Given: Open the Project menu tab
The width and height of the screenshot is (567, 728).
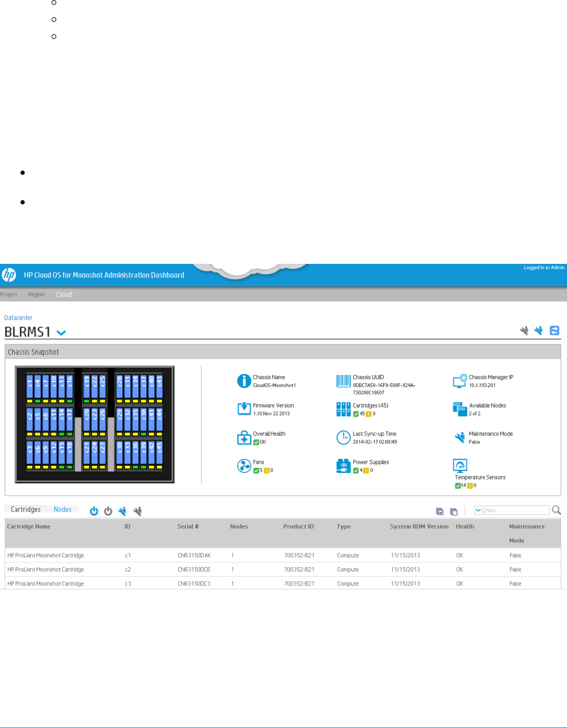Looking at the screenshot, I should 8,295.
